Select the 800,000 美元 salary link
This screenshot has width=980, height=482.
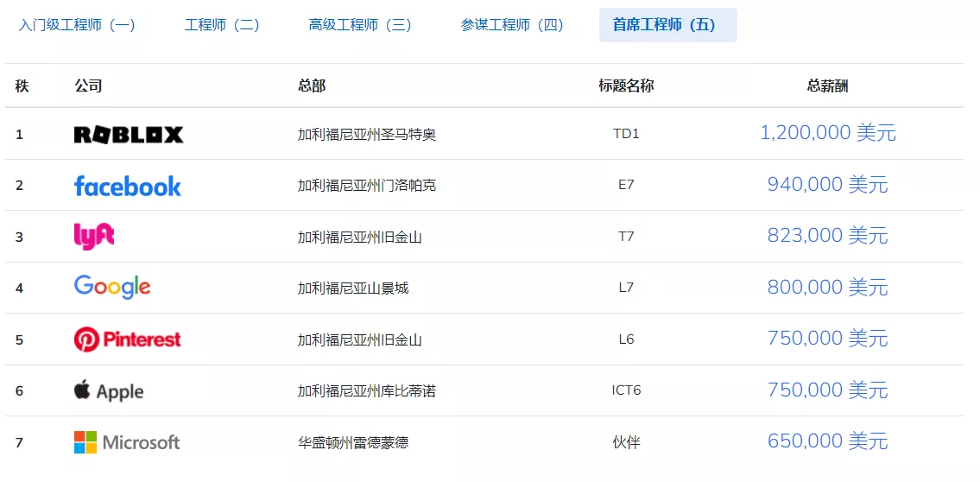[x=827, y=287]
